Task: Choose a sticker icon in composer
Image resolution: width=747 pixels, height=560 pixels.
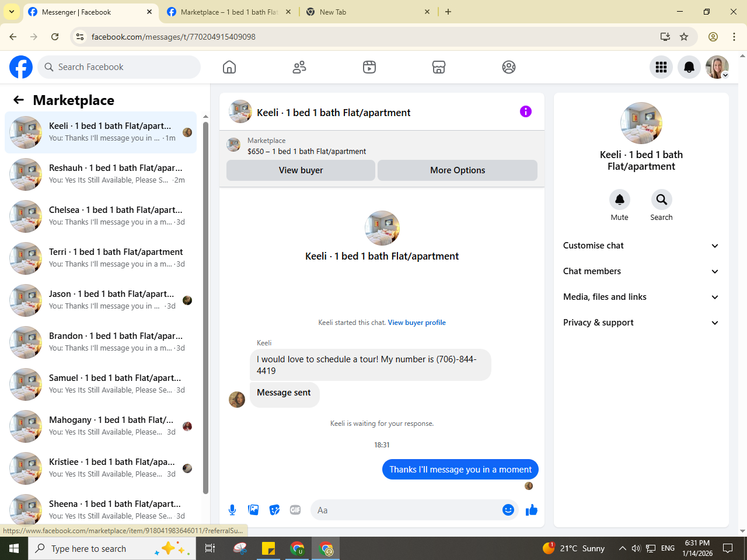Action: tap(274, 510)
